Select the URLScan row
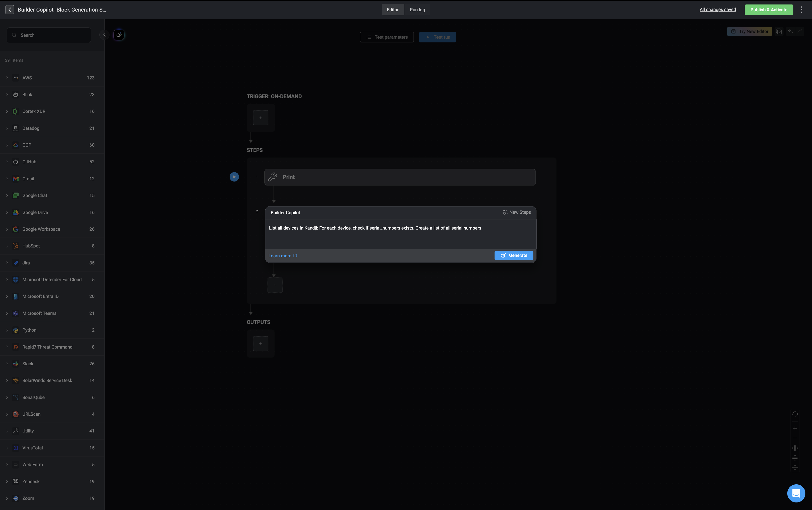The height and width of the screenshot is (510, 812). tap(52, 414)
